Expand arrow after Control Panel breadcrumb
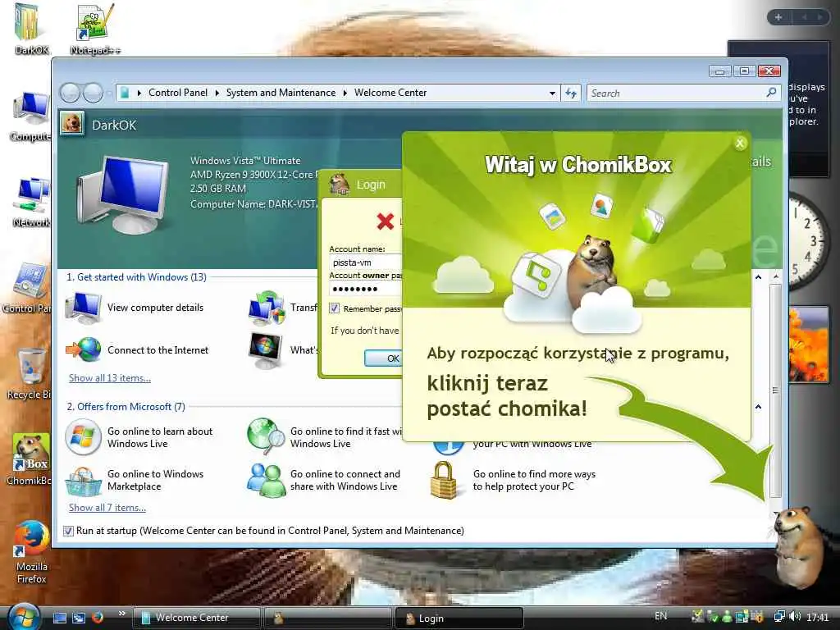The image size is (840, 630). click(217, 94)
